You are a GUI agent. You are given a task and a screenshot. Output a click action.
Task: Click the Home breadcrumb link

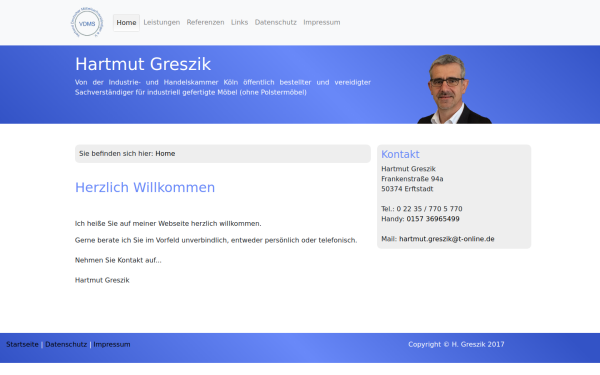coord(165,153)
